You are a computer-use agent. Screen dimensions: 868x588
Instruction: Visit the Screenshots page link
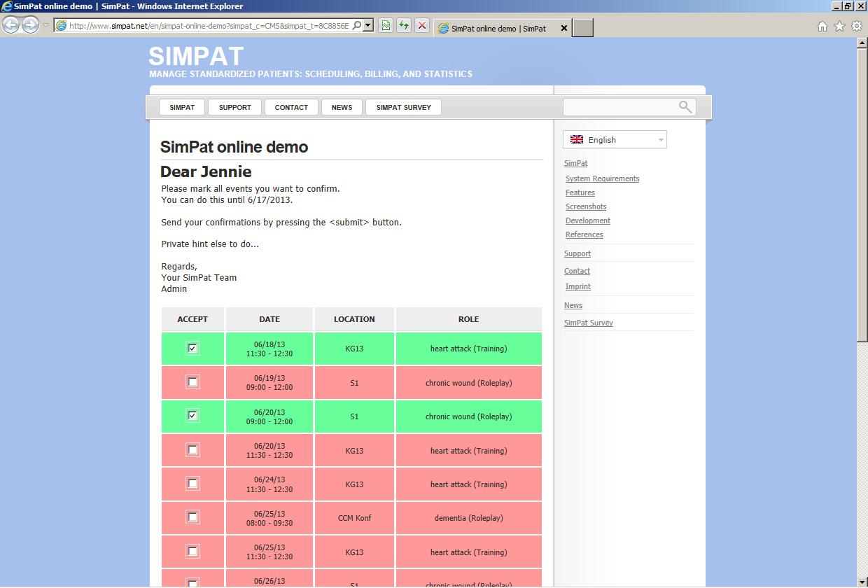point(586,206)
